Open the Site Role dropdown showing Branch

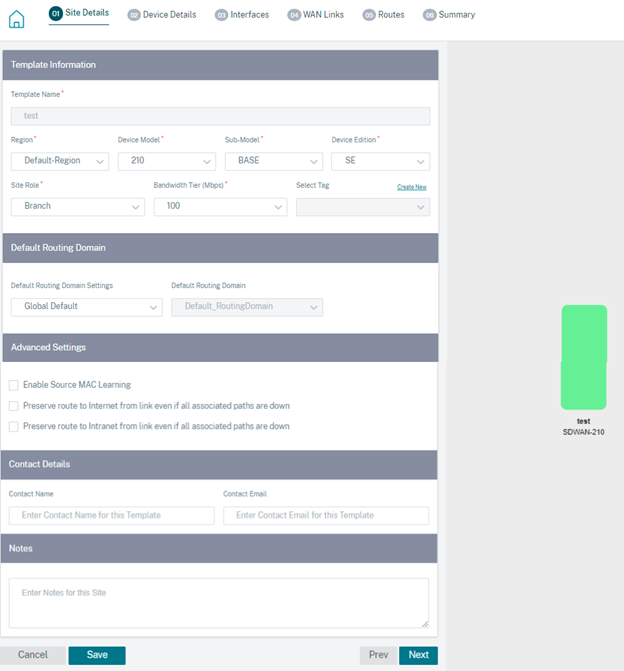[78, 207]
